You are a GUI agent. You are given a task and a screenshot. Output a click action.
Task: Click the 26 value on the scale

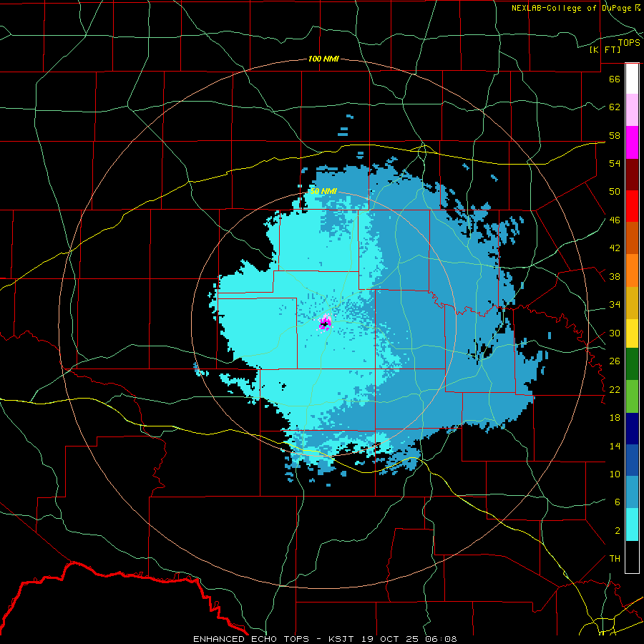[615, 361]
